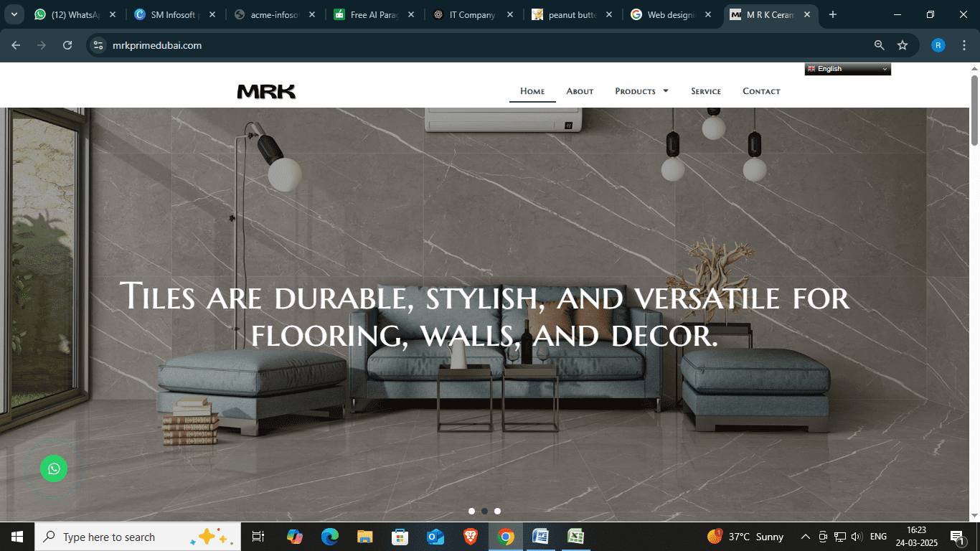The image size is (980, 551).
Task: Open the English language dropdown
Action: click(x=847, y=69)
